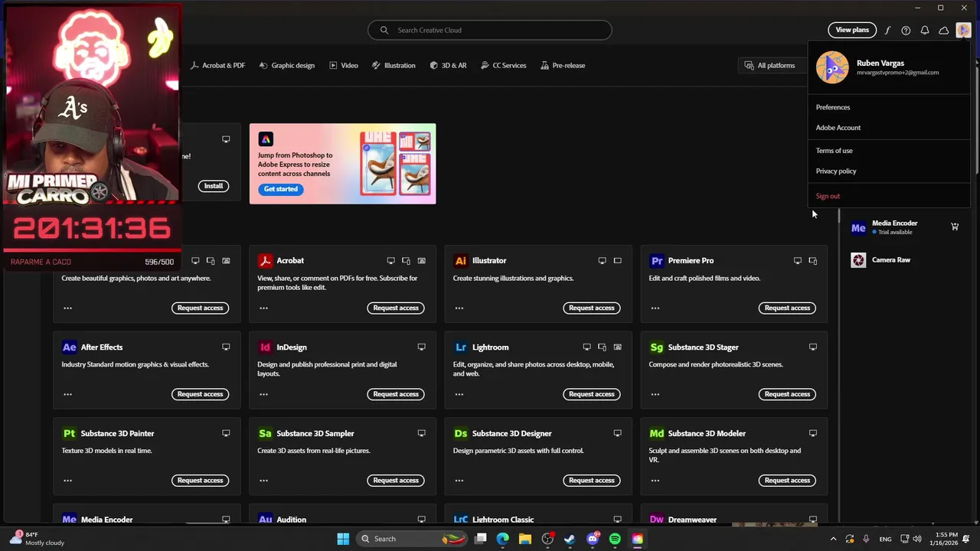980x551 pixels.
Task: Select the Acrobat & PDF category tab
Action: 217,66
